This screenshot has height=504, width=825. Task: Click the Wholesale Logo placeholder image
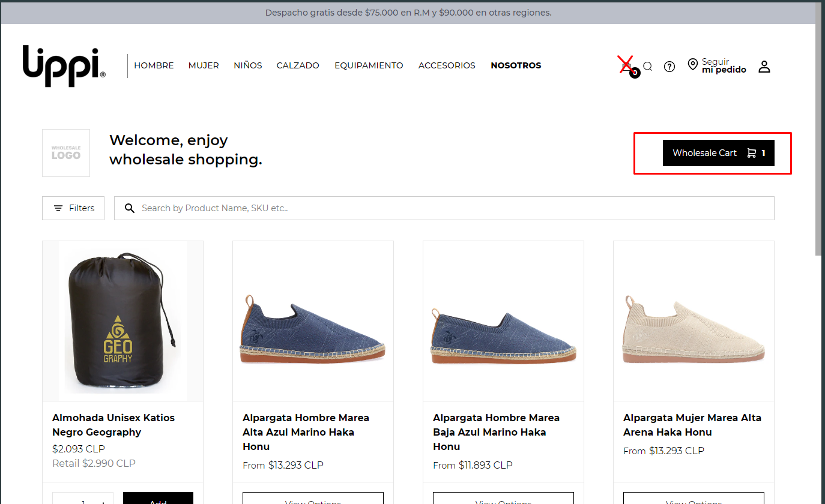pos(66,153)
